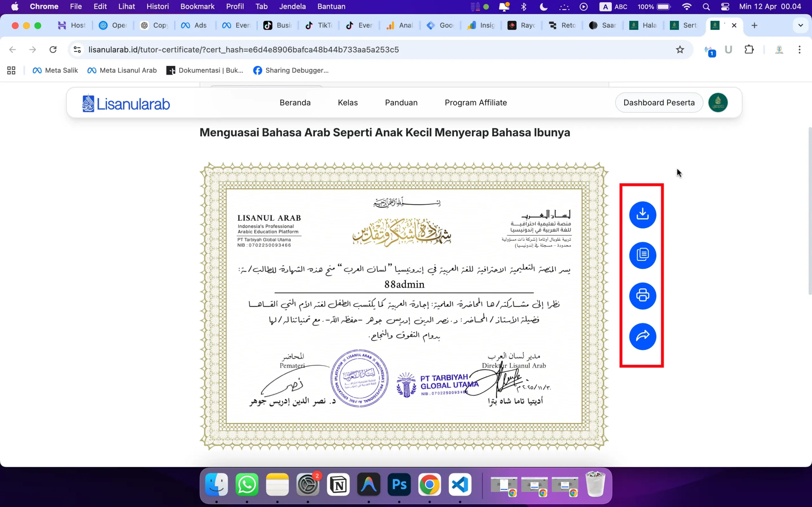Click the blue share arrow button
Screen dimensions: 812x507
pyautogui.click(x=642, y=336)
